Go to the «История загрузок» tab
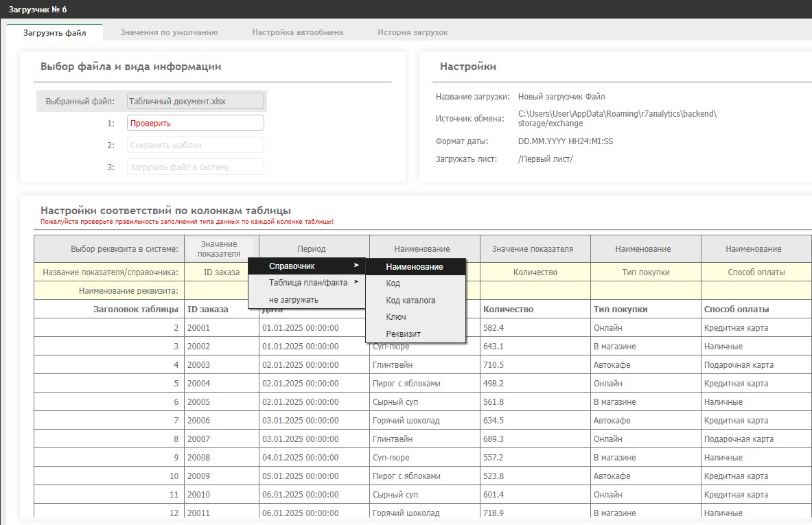Screen dimensions: 812x525 click(413, 32)
